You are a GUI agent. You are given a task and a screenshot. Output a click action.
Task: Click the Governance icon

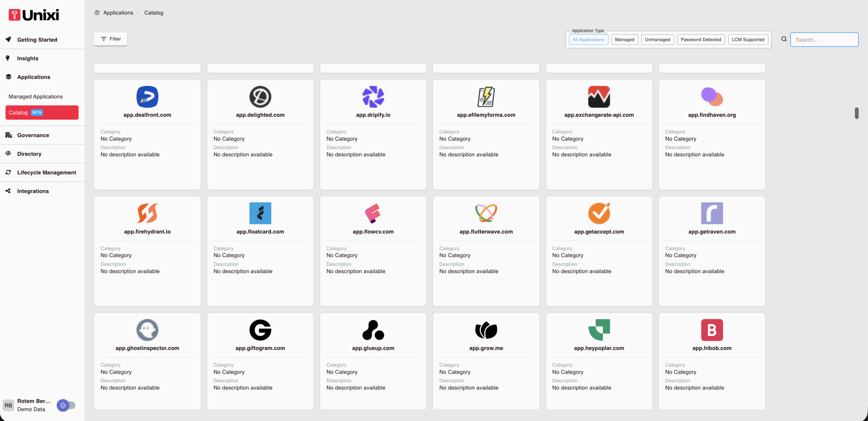coord(8,135)
